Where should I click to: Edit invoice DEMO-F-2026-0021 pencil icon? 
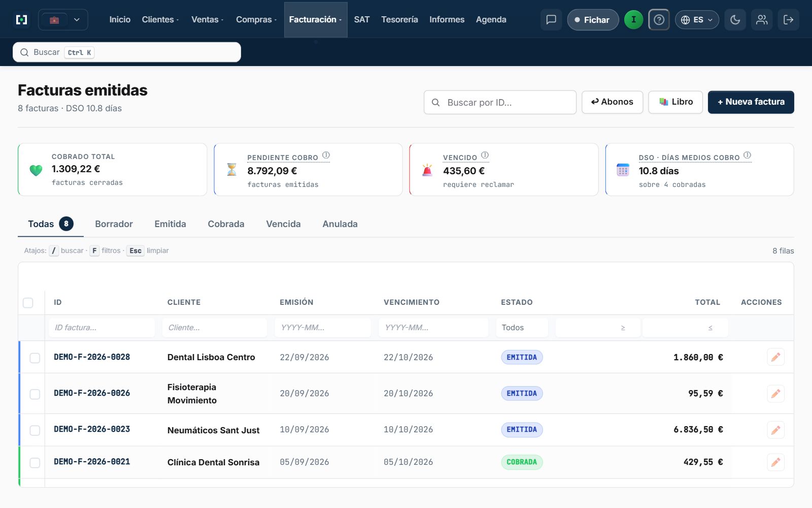pyautogui.click(x=775, y=462)
